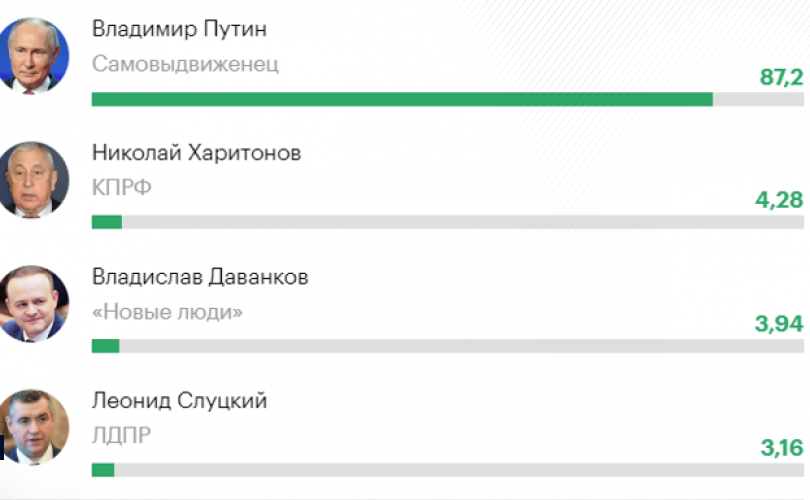Click the green segment of the КПРФ bar
This screenshot has height=500, width=810.
point(107,222)
